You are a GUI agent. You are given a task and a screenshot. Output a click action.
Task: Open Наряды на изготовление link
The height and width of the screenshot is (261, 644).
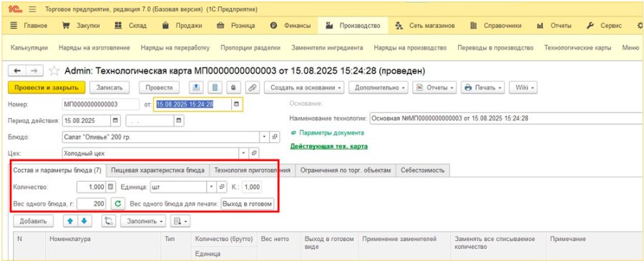coord(94,48)
